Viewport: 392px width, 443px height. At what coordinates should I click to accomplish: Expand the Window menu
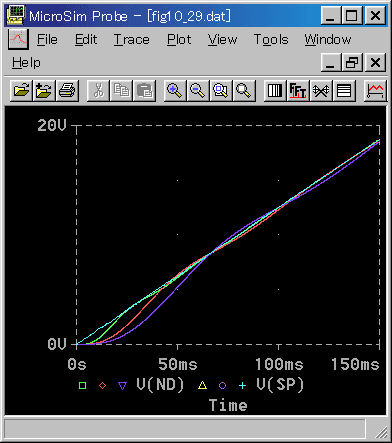point(328,40)
